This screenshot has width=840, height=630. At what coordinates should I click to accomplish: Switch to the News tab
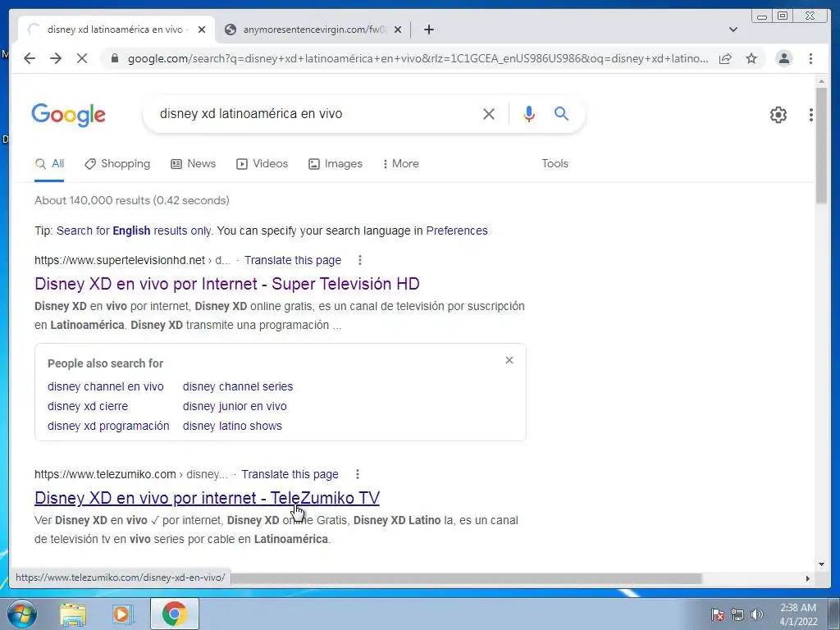click(193, 164)
